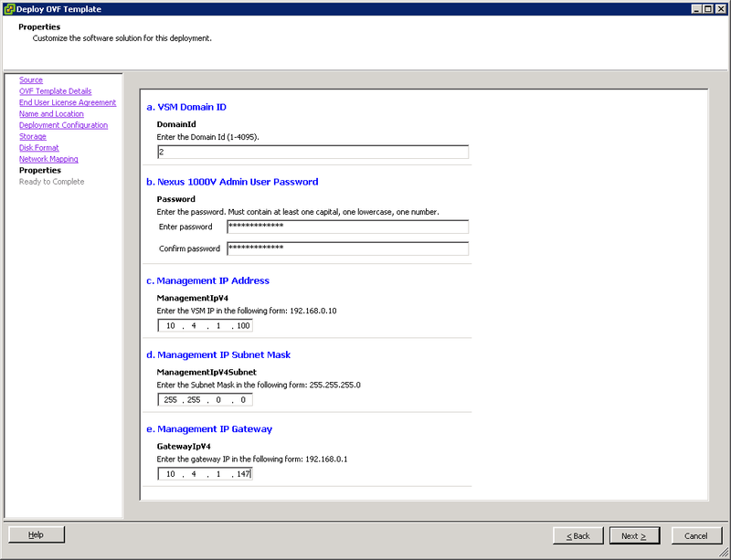
Task: Click the Domain Id input field
Action: (x=313, y=152)
